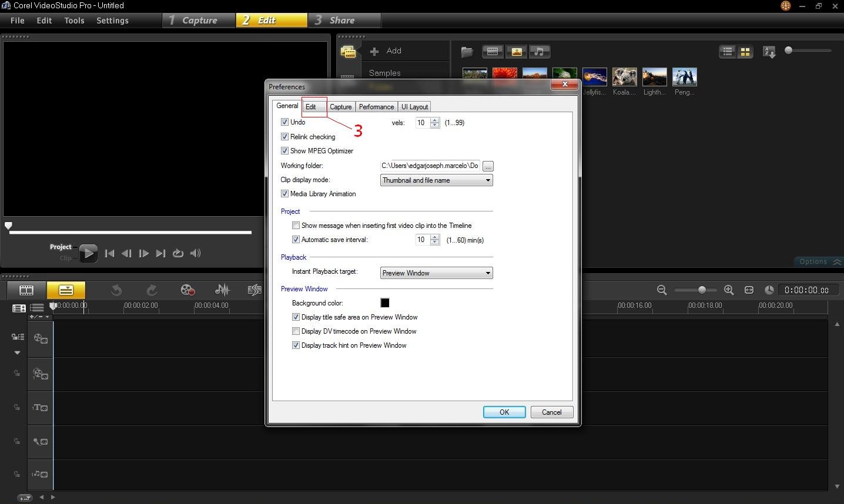Open the add/remove chapter point dropdown

coord(40,317)
